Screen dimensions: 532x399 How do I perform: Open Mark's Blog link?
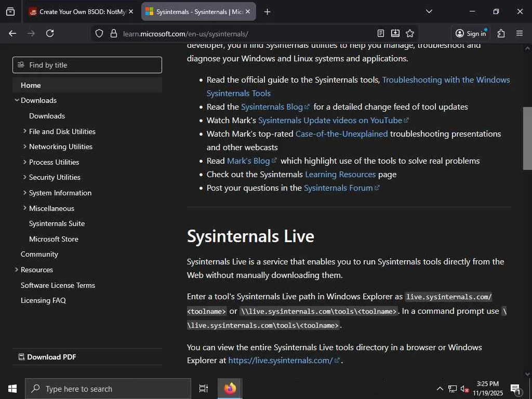click(252, 161)
